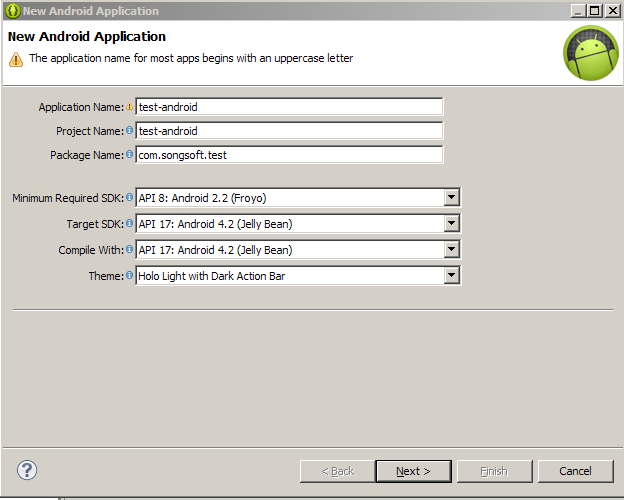
Task: Click the info icon beside Package Name
Action: (x=129, y=154)
